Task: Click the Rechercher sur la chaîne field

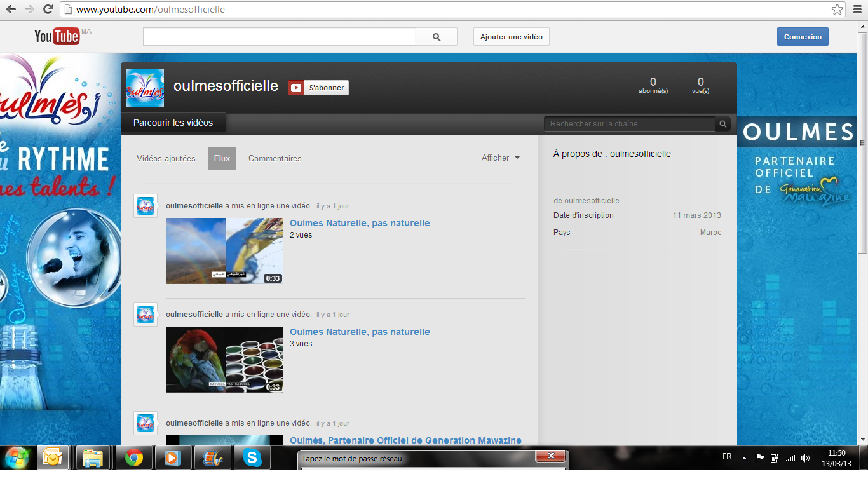Action: point(629,124)
